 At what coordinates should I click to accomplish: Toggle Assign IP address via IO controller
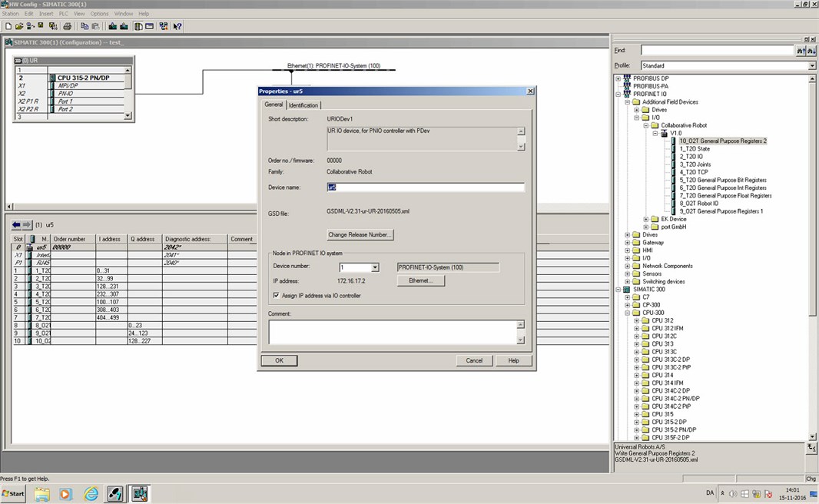pyautogui.click(x=277, y=295)
